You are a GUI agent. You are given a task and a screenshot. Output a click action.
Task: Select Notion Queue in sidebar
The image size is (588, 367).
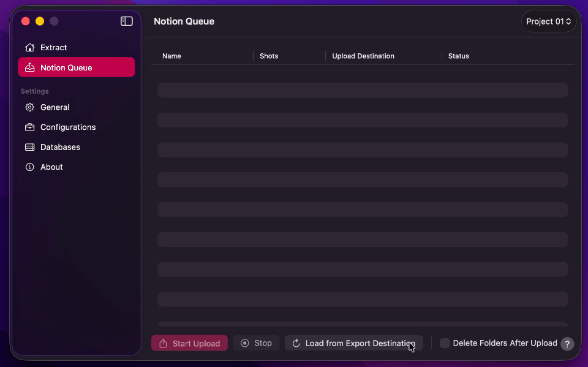[76, 67]
